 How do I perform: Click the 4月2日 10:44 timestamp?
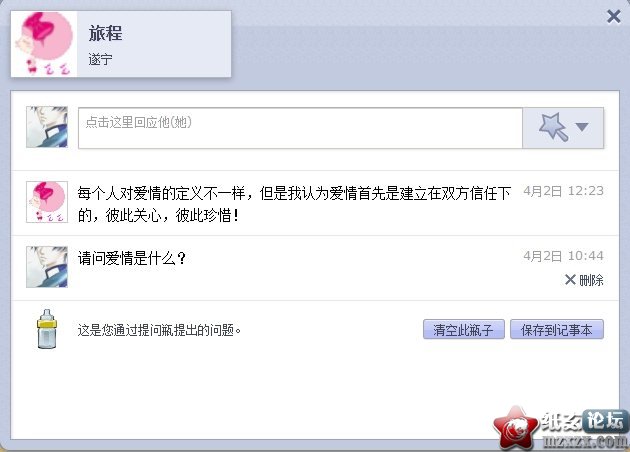pos(563,256)
